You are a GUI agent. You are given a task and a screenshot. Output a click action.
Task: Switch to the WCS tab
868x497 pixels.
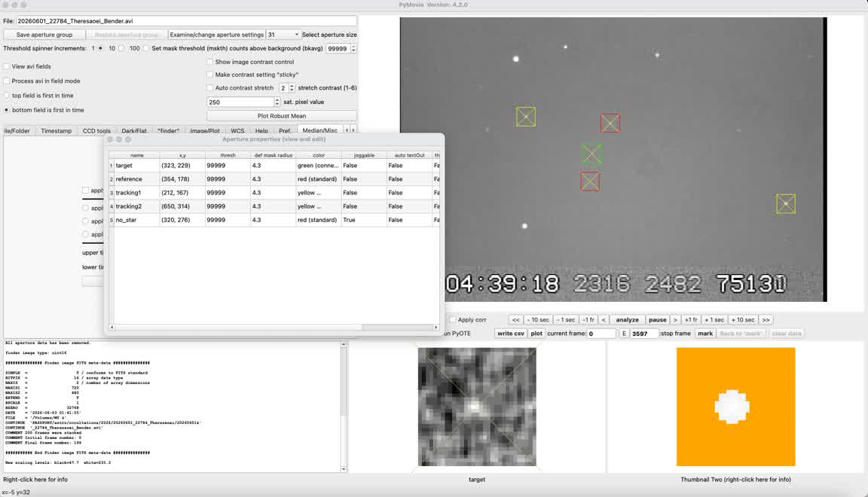pos(237,130)
